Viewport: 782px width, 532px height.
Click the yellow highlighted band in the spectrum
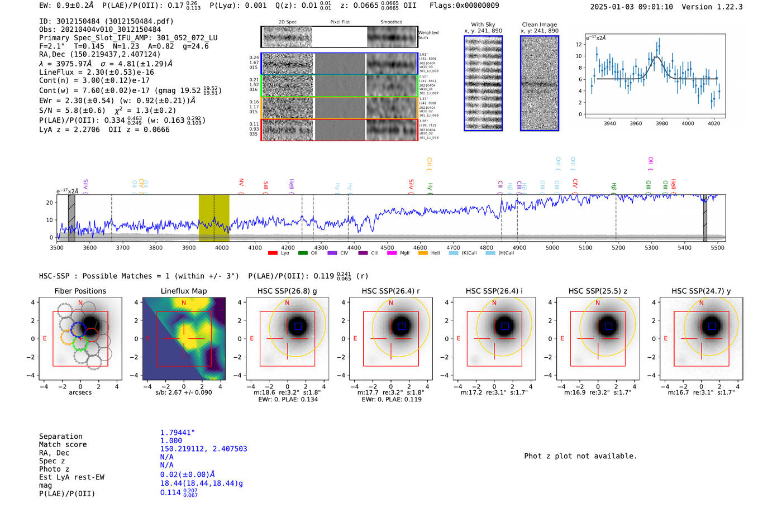pyautogui.click(x=214, y=218)
